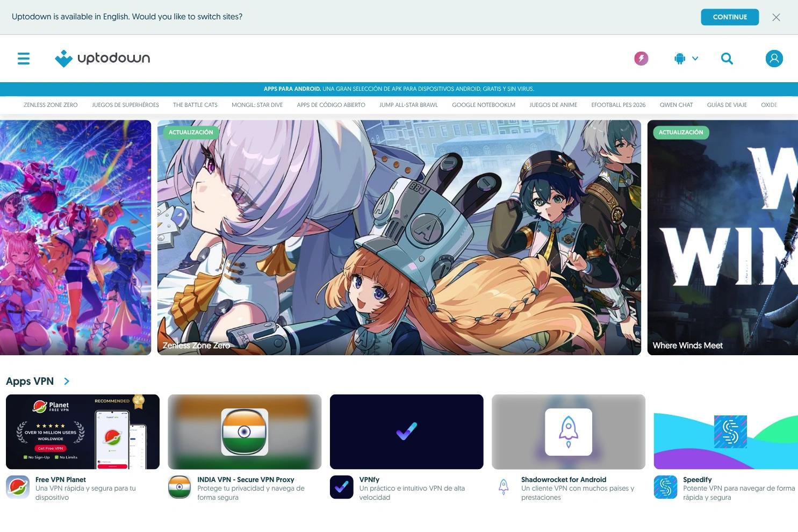Open Guías de Viaje tag
Image resolution: width=798 pixels, height=532 pixels.
[727, 105]
